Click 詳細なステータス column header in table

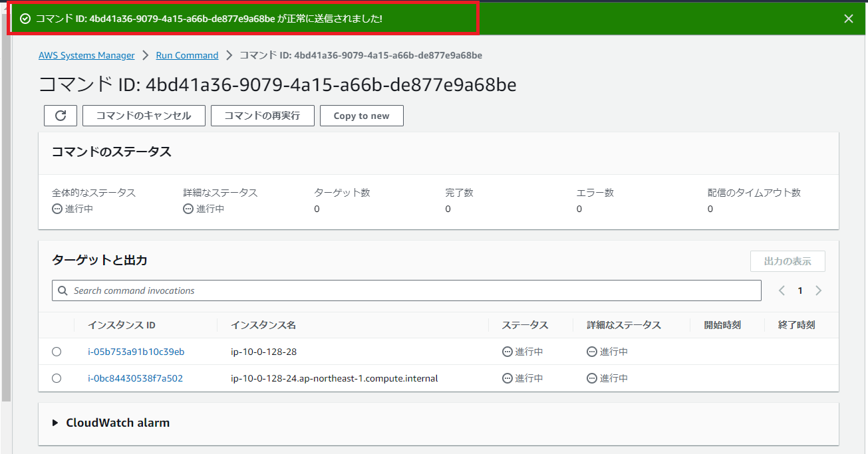coord(624,325)
